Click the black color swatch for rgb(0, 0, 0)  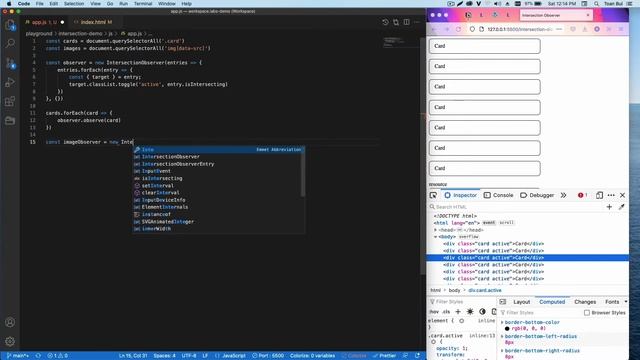coord(507,329)
